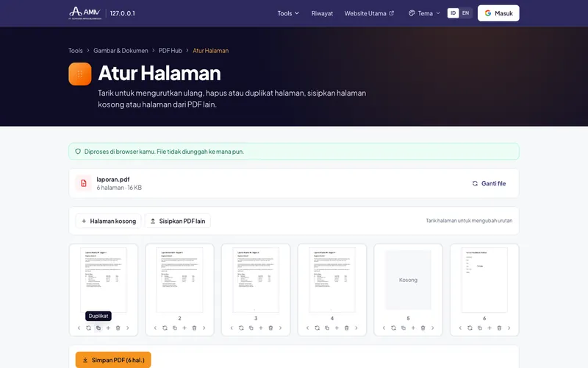
Task: Move page 4 left with its arrow
Action: point(307,328)
